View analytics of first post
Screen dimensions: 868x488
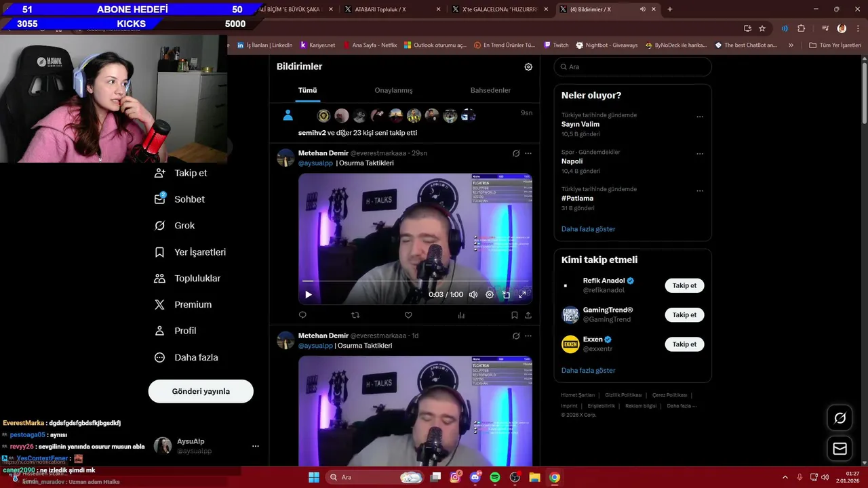click(461, 315)
